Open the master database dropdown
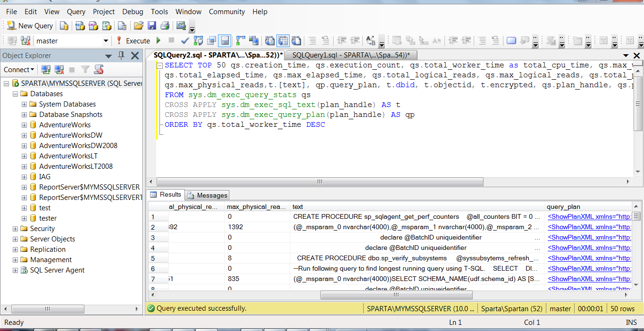The height and width of the screenshot is (331, 644). point(106,41)
